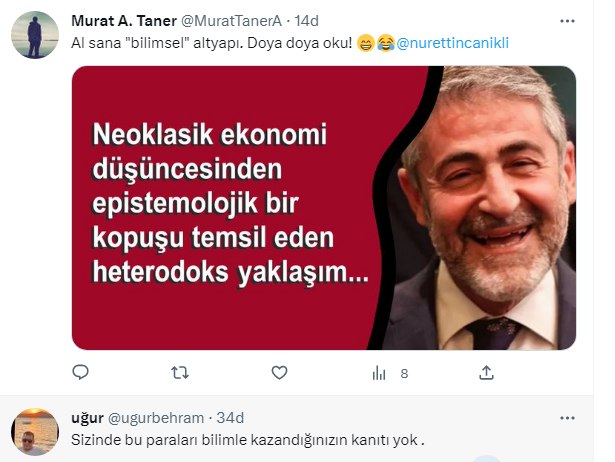Viewport: 615px width, 462px height.
Task: Open more options on uğur's tweet
Action: 567,418
